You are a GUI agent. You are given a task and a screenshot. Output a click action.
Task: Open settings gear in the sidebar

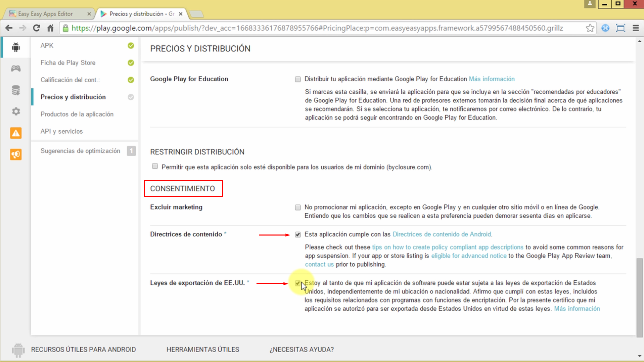(x=16, y=111)
